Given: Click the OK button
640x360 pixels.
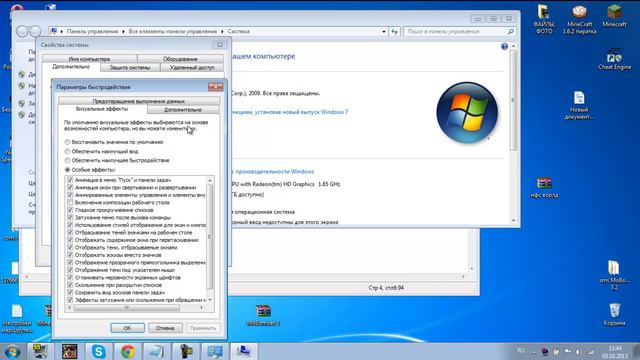Looking at the screenshot, I should [127, 328].
